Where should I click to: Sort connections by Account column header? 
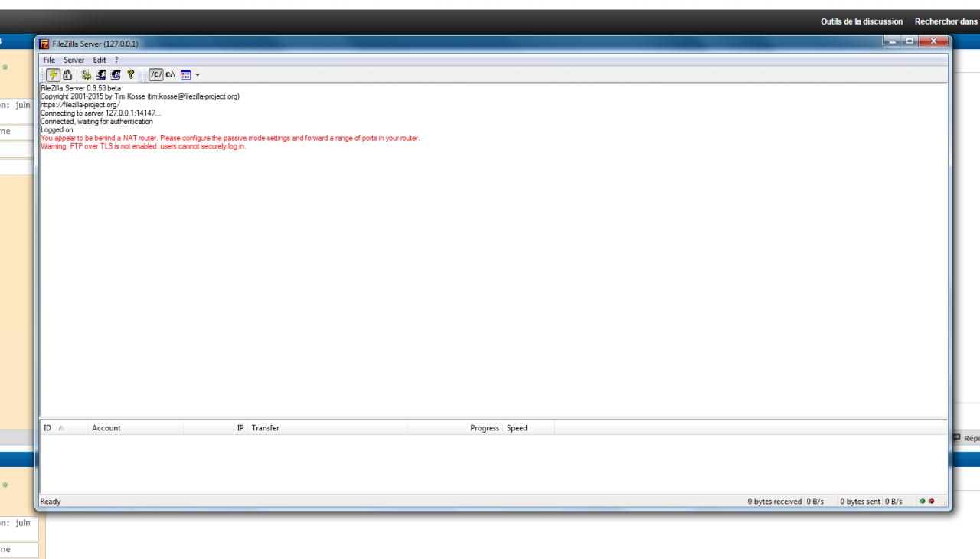(x=135, y=428)
